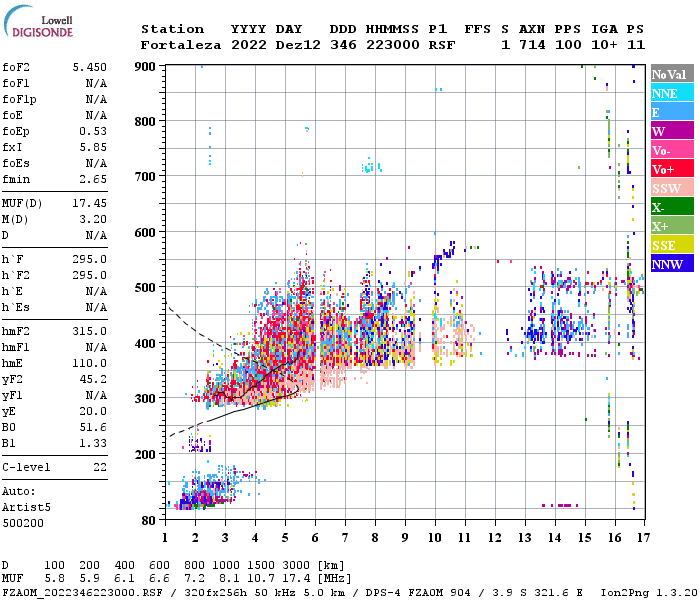The height and width of the screenshot is (600, 700).
Task: Click the MUF 17.4 value at 3000 km
Action: pos(296,579)
